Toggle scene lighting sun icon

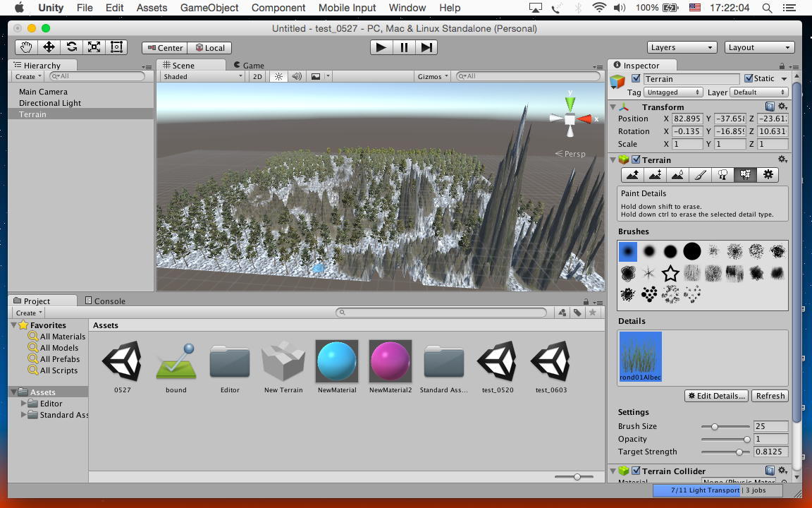point(278,76)
